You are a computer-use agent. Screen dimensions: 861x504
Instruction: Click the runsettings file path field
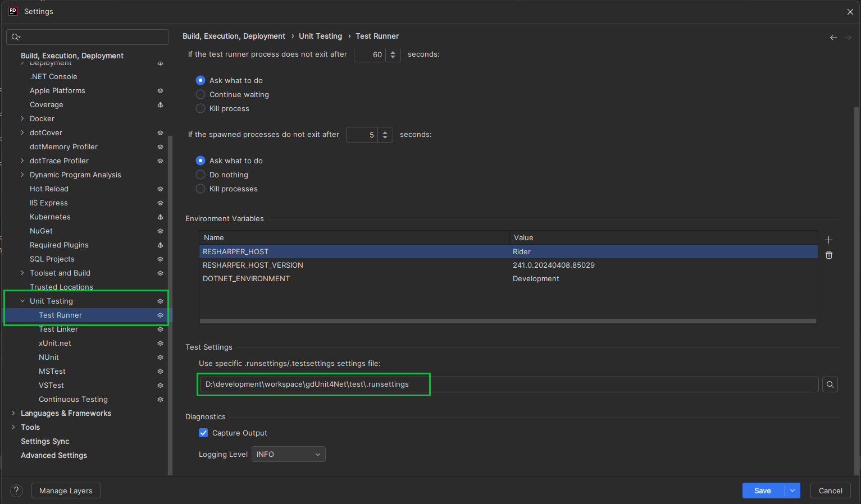505,384
